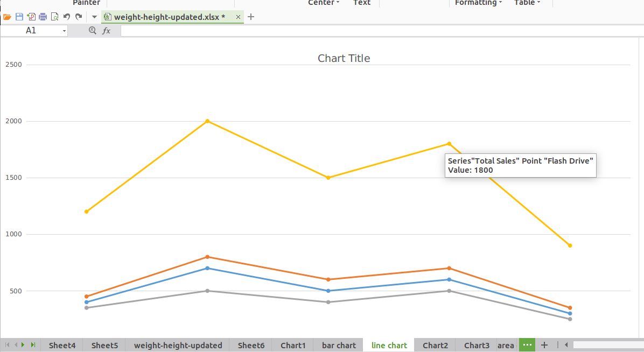Click the A1 Name Box field
Image resolution: width=644 pixels, height=352 pixels.
tap(31, 30)
